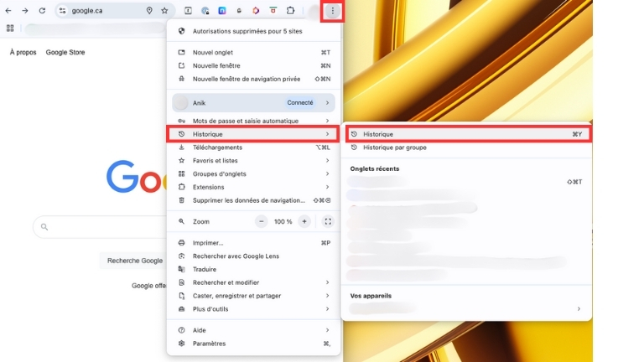Open Paramètres from the Chrome menu

click(x=209, y=344)
